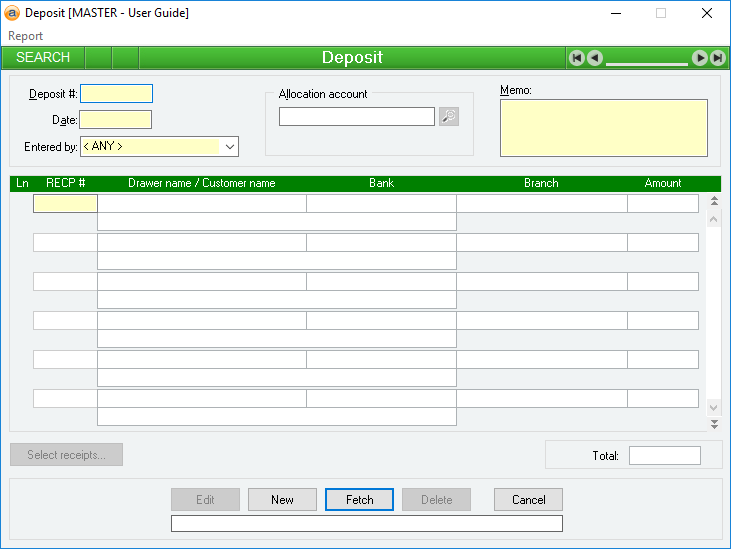Click the orange app icon in the title bar
This screenshot has width=731, height=549.
tap(13, 13)
